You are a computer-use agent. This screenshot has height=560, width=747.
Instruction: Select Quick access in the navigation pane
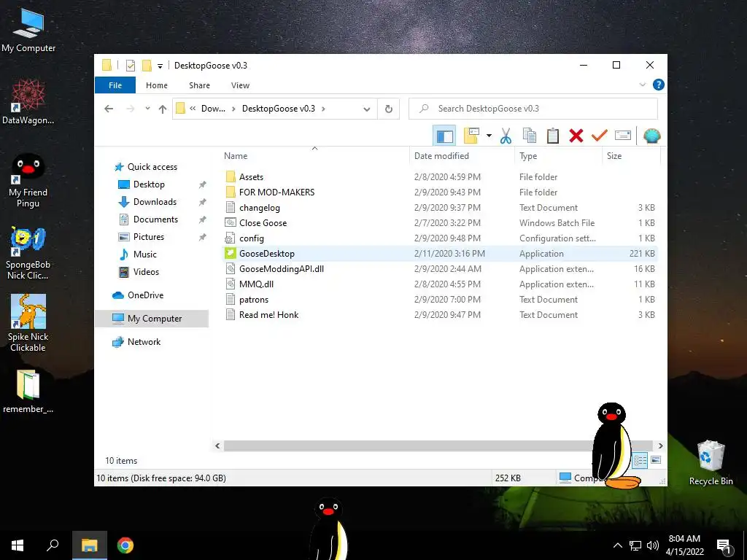click(x=152, y=167)
